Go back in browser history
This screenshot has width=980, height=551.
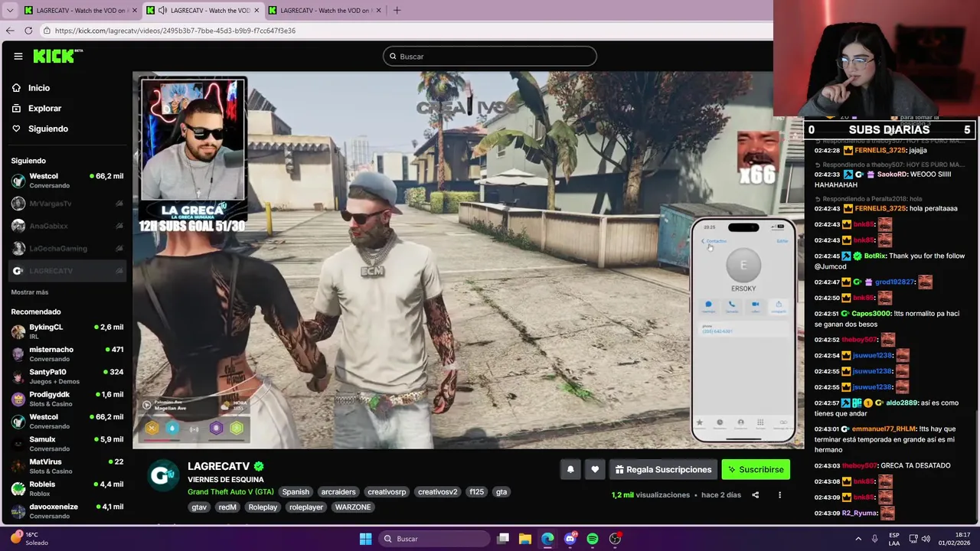point(9,31)
